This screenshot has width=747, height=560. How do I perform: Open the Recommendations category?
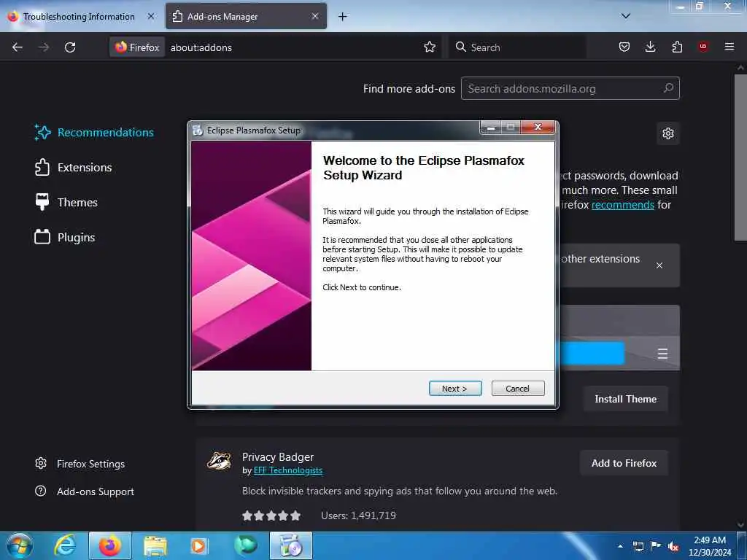94,133
